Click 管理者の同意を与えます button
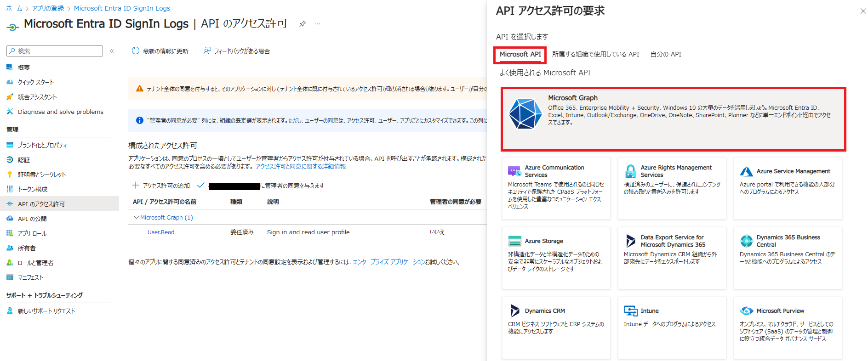 click(x=261, y=186)
